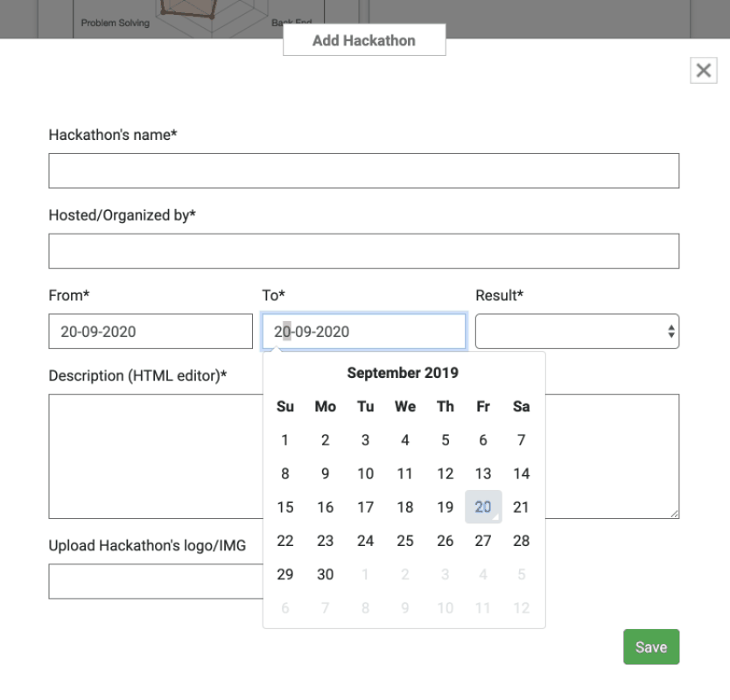730x700 pixels.
Task: Choose September 30 in the calendar
Action: click(x=326, y=575)
